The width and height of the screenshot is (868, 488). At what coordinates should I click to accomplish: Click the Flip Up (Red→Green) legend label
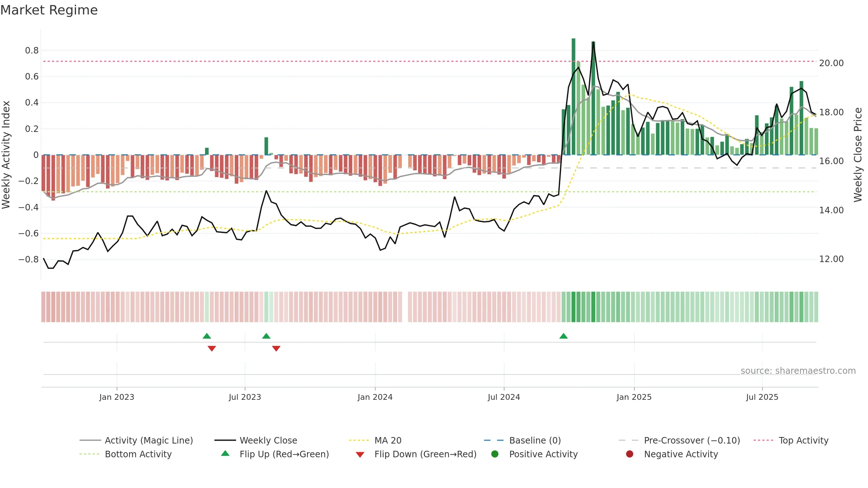[x=284, y=454]
